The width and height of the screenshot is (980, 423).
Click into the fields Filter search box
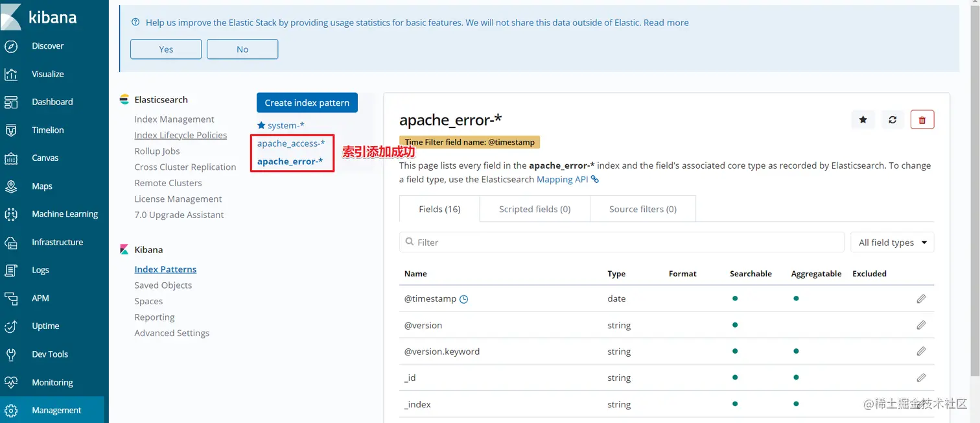tap(622, 242)
